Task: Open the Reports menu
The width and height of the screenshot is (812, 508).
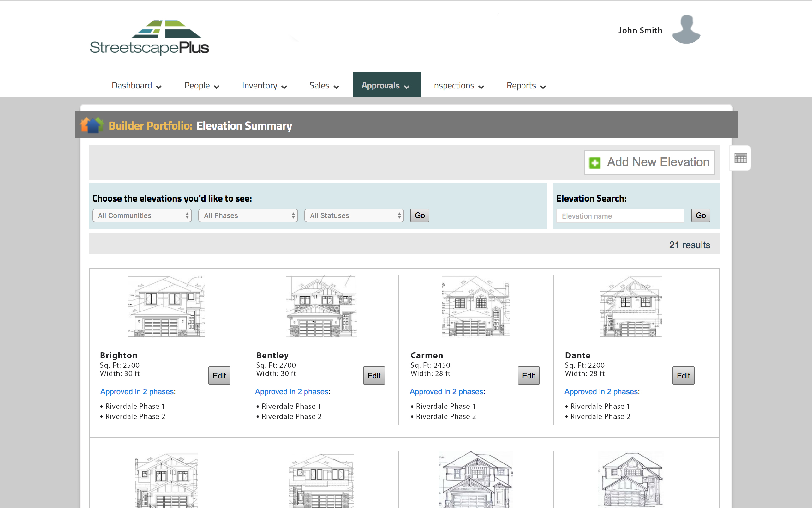Action: click(x=526, y=86)
